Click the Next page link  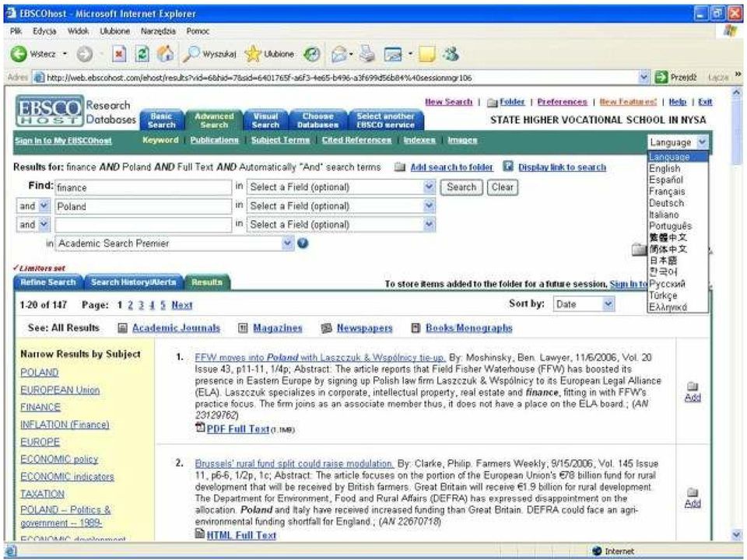point(182,305)
